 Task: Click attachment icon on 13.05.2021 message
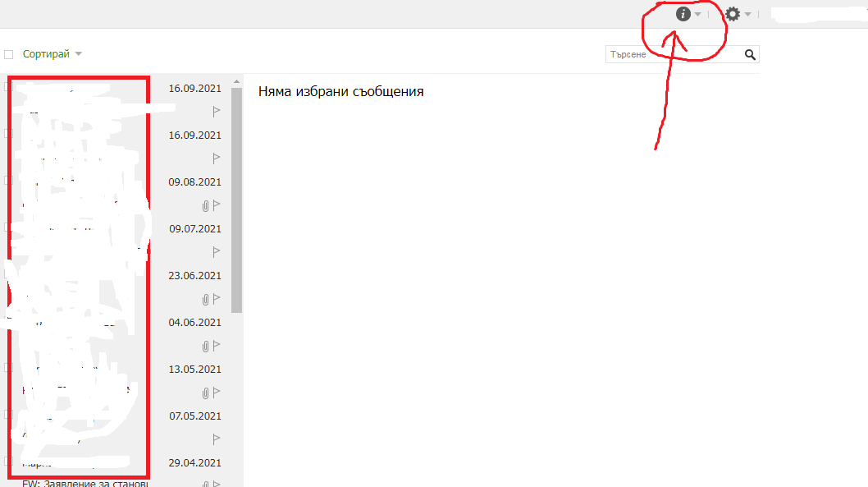tap(206, 393)
